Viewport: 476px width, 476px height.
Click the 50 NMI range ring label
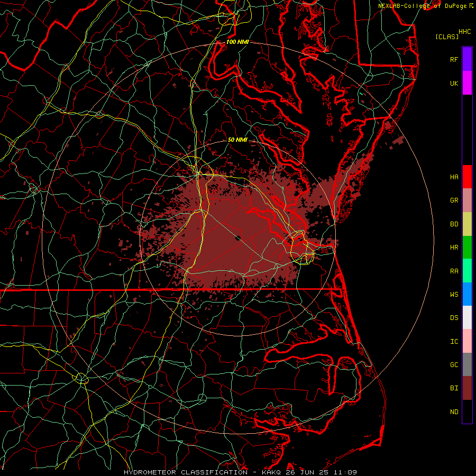[x=237, y=140]
